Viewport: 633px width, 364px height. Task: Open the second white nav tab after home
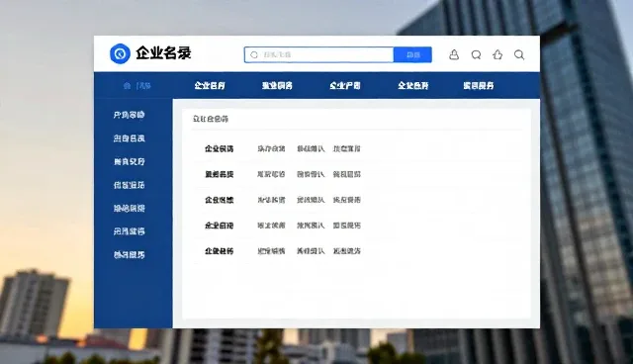click(277, 85)
